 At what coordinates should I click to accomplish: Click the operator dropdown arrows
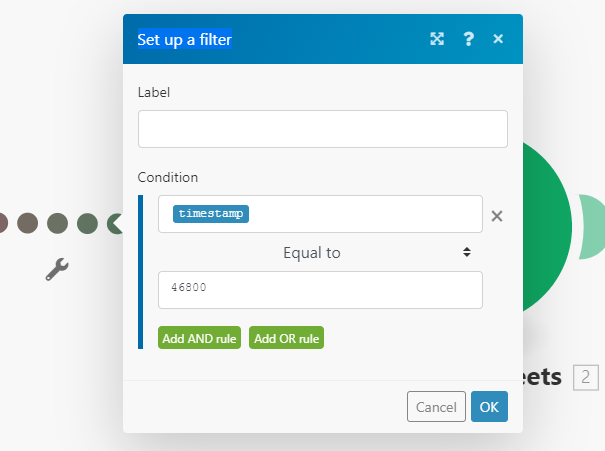coord(466,253)
